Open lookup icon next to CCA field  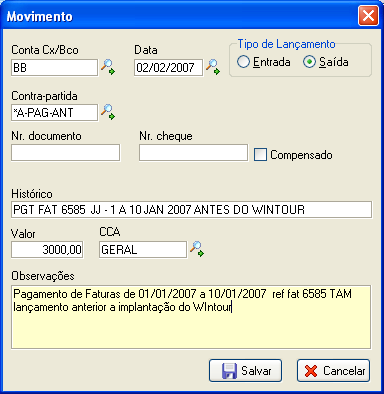point(197,249)
